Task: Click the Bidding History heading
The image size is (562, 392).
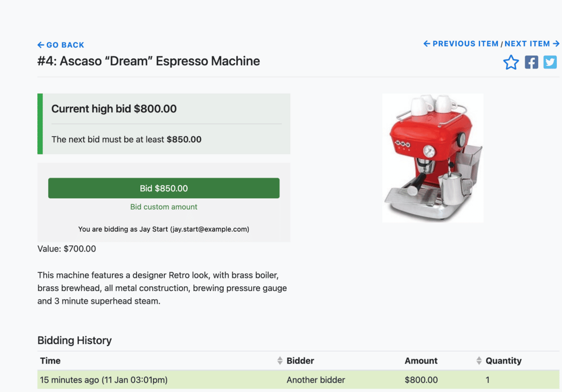Action: click(x=74, y=340)
